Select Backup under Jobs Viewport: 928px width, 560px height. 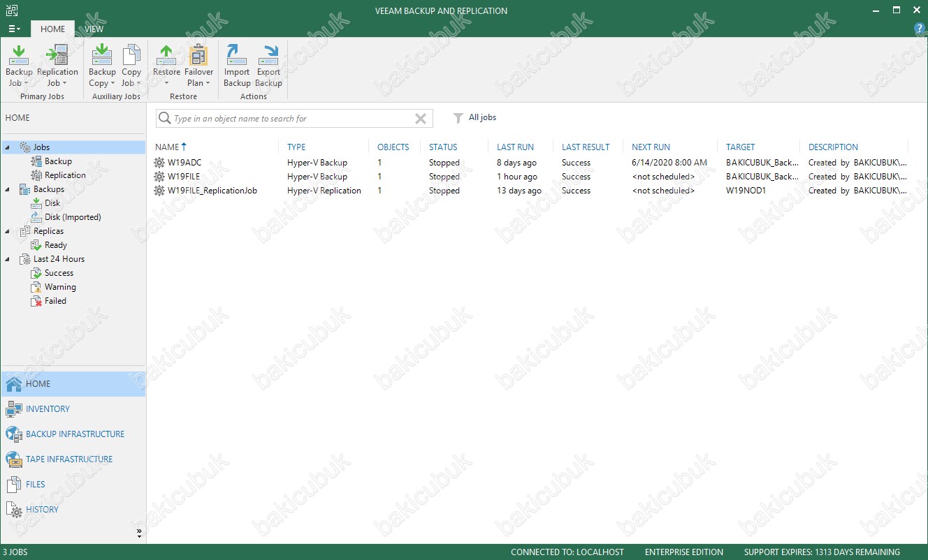(x=58, y=161)
